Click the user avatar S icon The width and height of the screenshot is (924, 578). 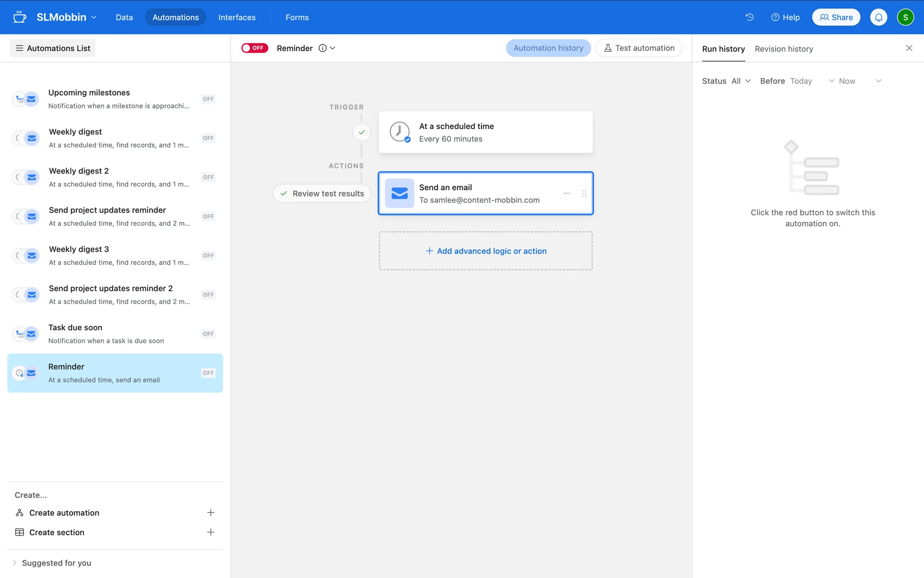(905, 17)
